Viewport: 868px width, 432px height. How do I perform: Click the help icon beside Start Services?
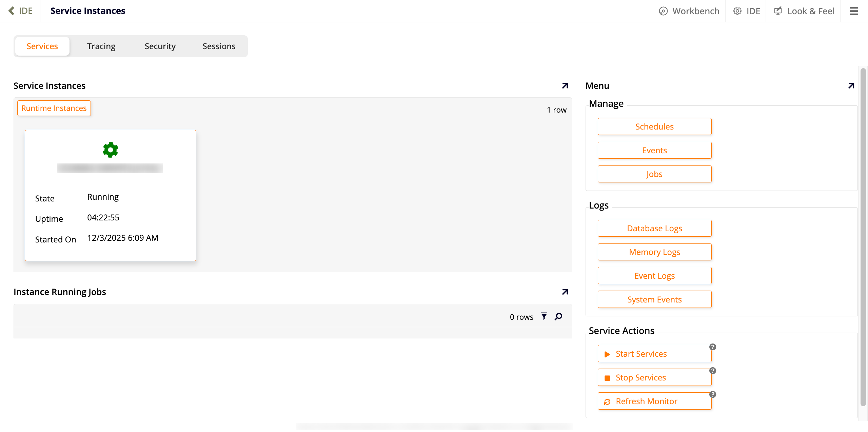tap(713, 347)
